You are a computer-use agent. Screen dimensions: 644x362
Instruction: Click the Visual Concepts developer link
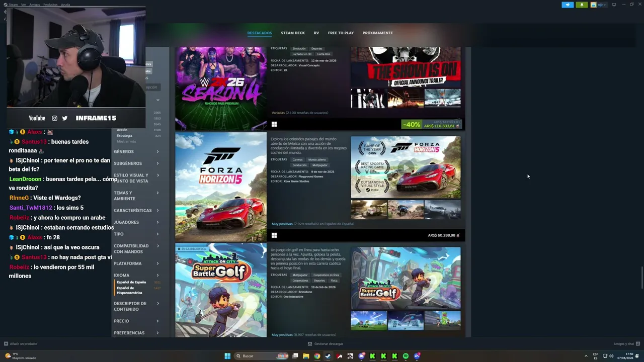coord(309,65)
